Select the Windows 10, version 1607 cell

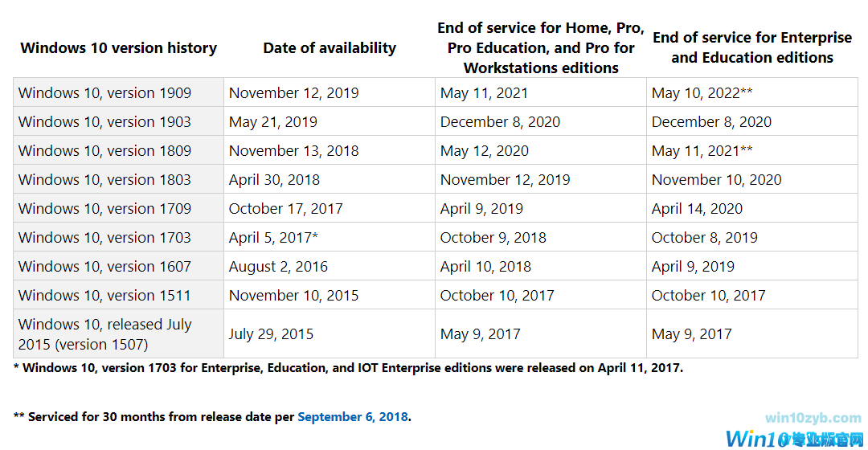point(104,267)
